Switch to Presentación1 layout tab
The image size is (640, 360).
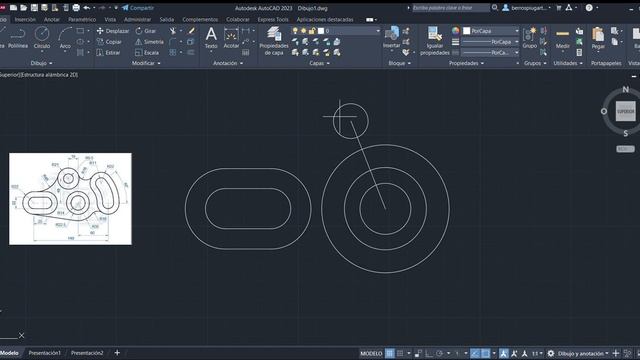coord(44,353)
